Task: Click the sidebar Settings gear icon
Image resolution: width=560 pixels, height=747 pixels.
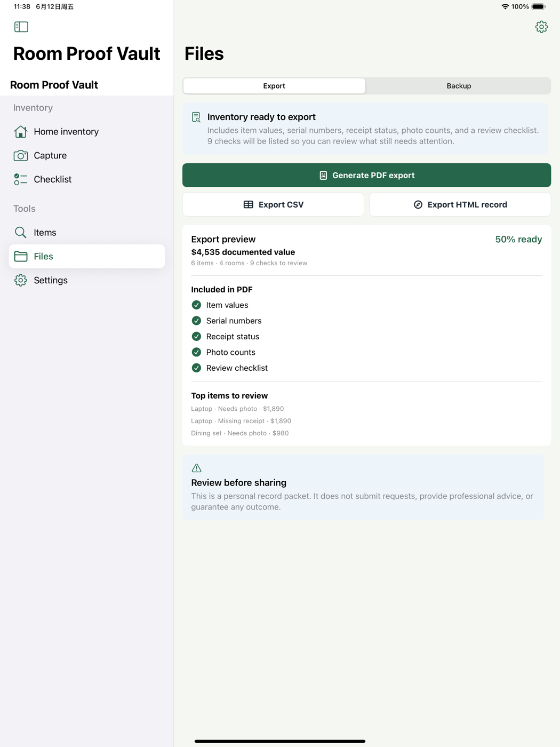Action: (x=21, y=280)
